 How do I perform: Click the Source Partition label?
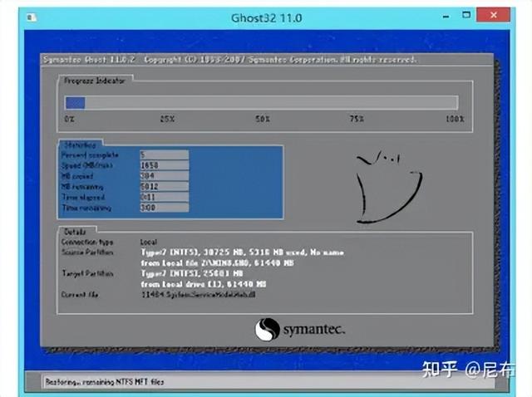tap(87, 252)
